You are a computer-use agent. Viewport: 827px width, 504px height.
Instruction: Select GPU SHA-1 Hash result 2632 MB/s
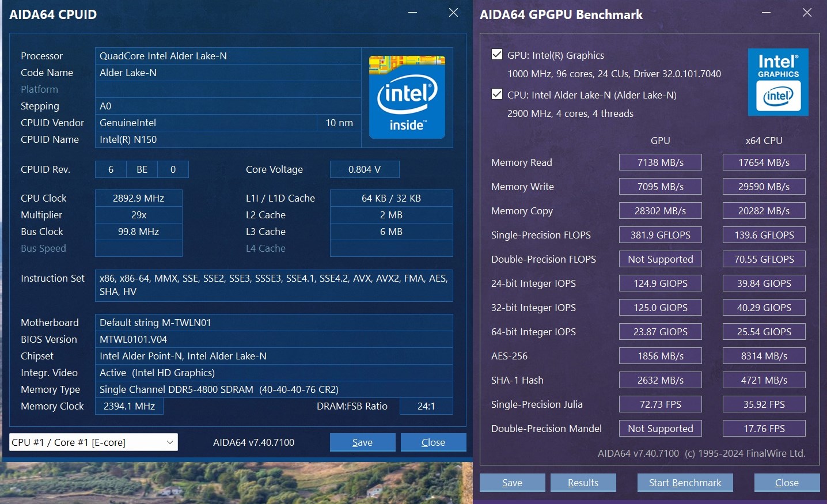click(661, 380)
